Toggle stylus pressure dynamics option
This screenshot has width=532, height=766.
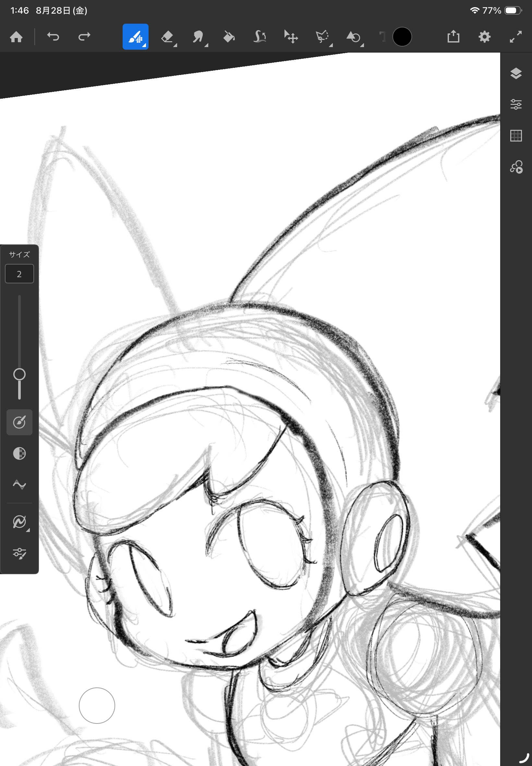[x=19, y=522]
